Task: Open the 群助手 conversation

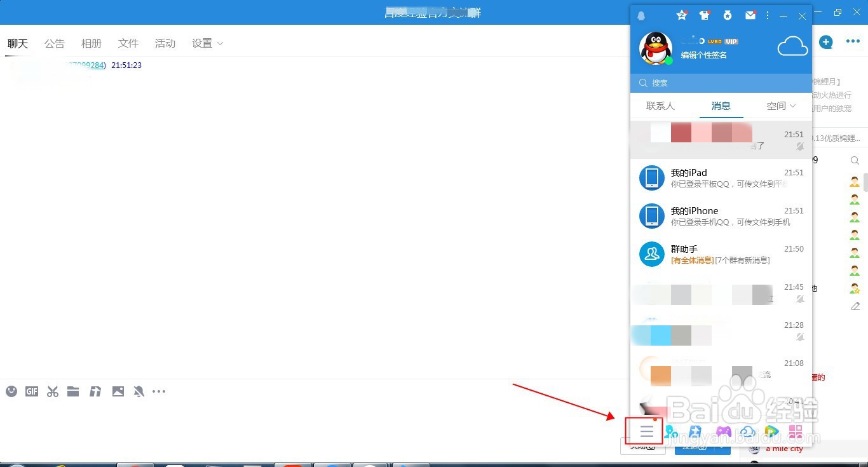Action: (721, 254)
